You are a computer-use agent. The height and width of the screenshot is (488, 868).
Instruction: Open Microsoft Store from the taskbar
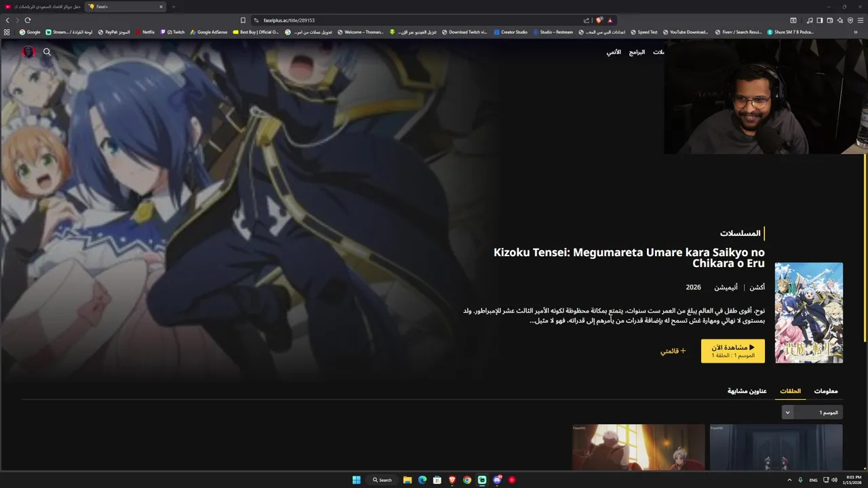click(x=437, y=480)
